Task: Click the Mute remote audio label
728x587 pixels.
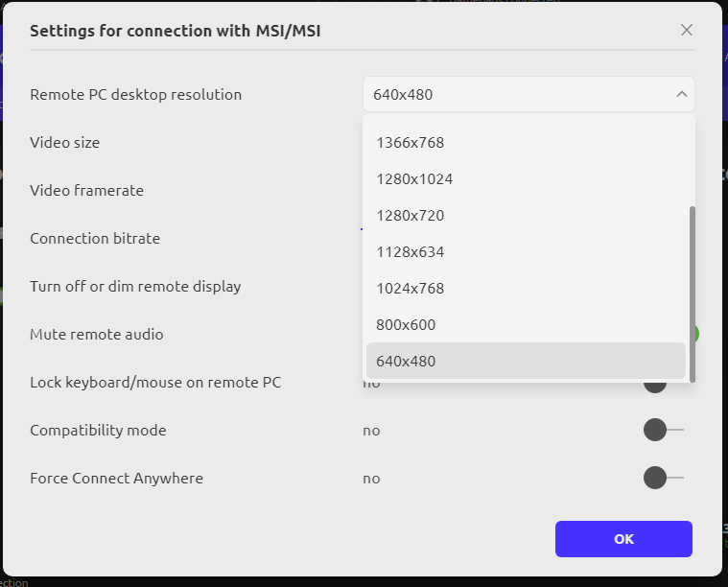Action: 96,334
